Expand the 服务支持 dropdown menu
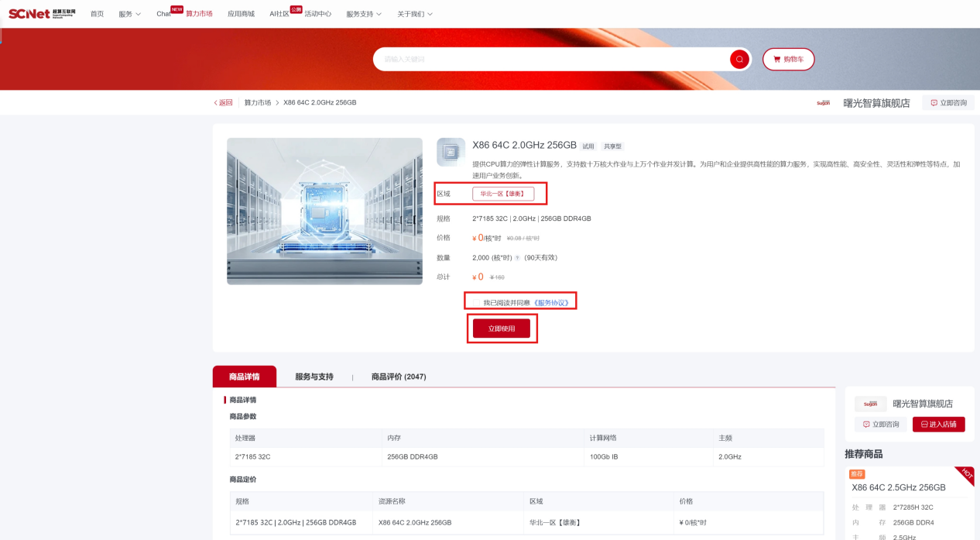 click(364, 14)
